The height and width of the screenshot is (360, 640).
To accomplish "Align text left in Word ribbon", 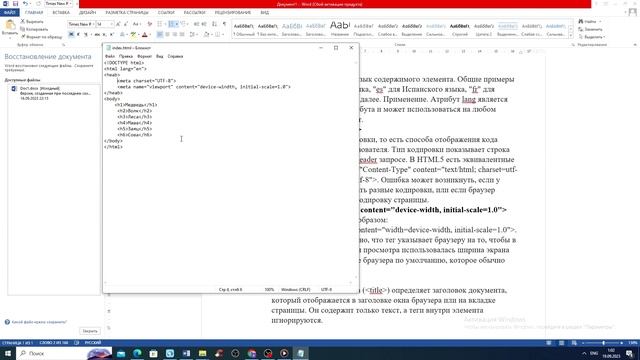I will coord(160,35).
